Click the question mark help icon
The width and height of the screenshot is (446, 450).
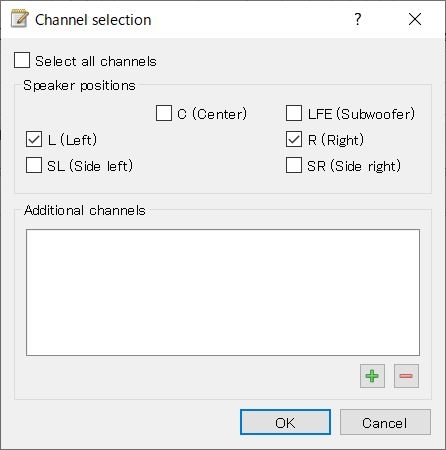click(358, 19)
